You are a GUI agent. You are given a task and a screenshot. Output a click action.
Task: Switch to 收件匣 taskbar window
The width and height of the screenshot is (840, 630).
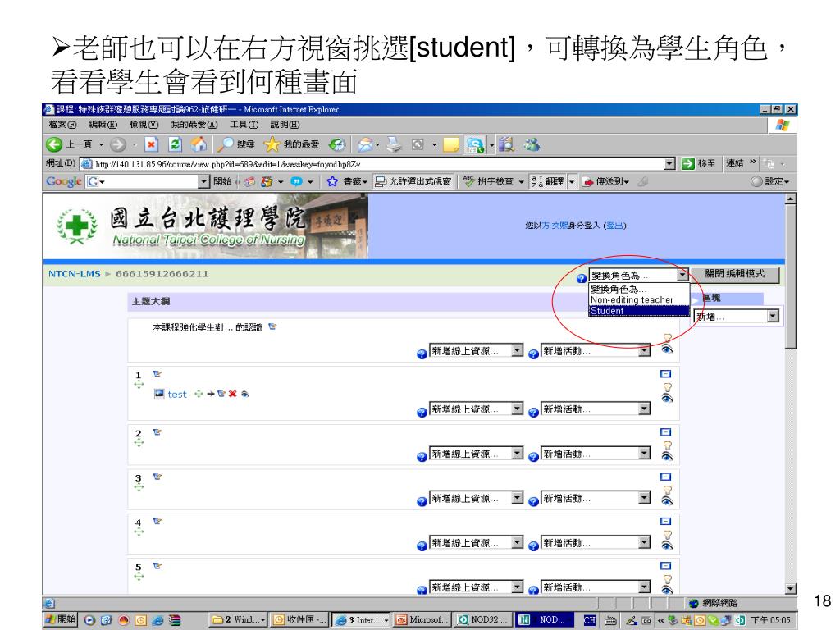pos(299,620)
